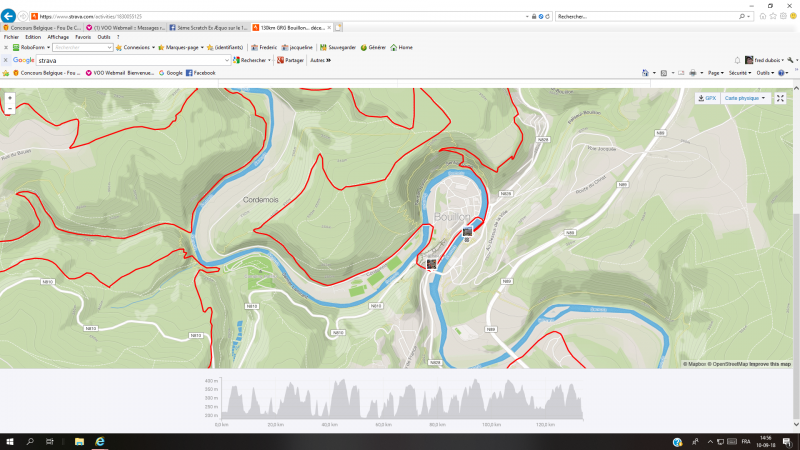This screenshot has width=800, height=450.
Task: Click the command bar home icon
Action: (645, 73)
